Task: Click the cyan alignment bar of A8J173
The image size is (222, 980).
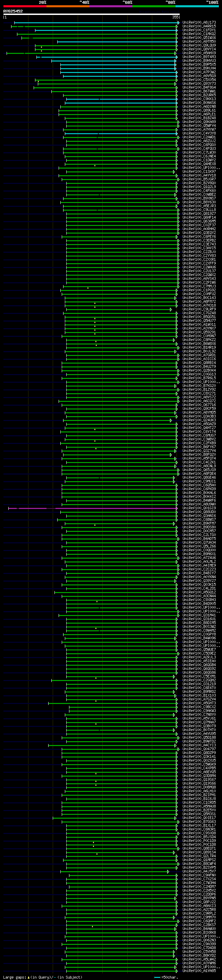Action: (96, 23)
